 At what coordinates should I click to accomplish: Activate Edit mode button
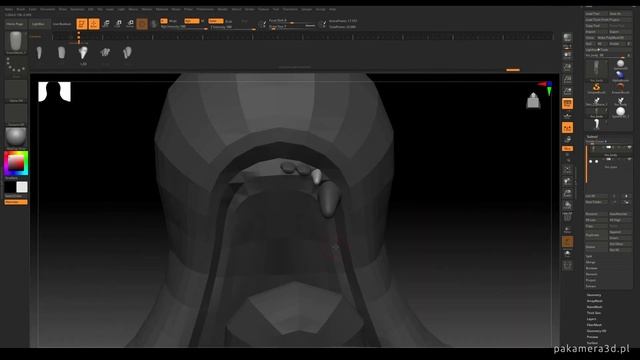pyautogui.click(x=82, y=24)
